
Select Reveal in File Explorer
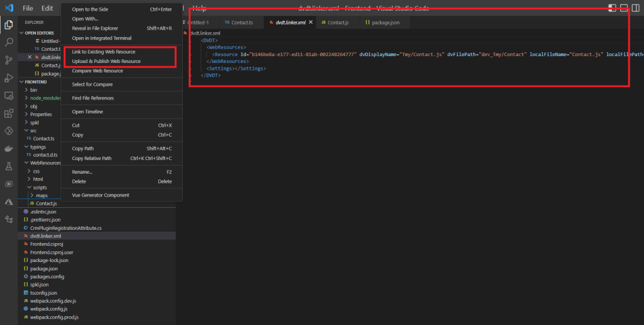(x=122, y=28)
